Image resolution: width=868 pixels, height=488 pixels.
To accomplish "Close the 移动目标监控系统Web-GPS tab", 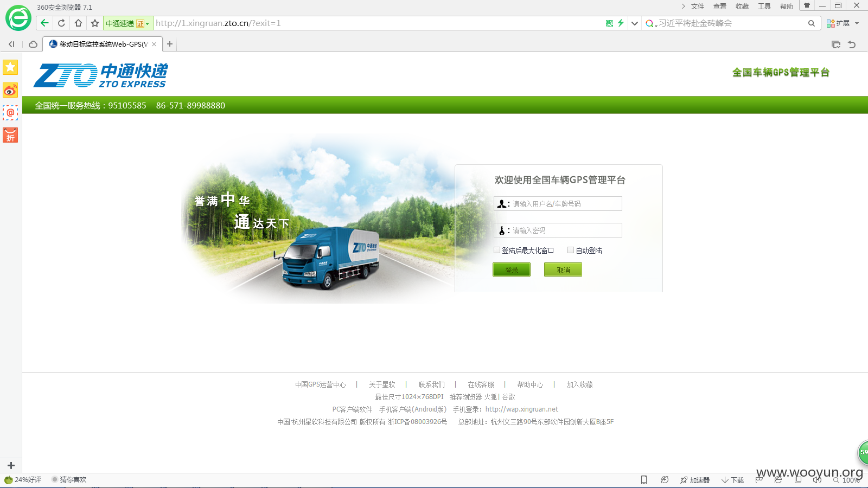I will point(154,44).
